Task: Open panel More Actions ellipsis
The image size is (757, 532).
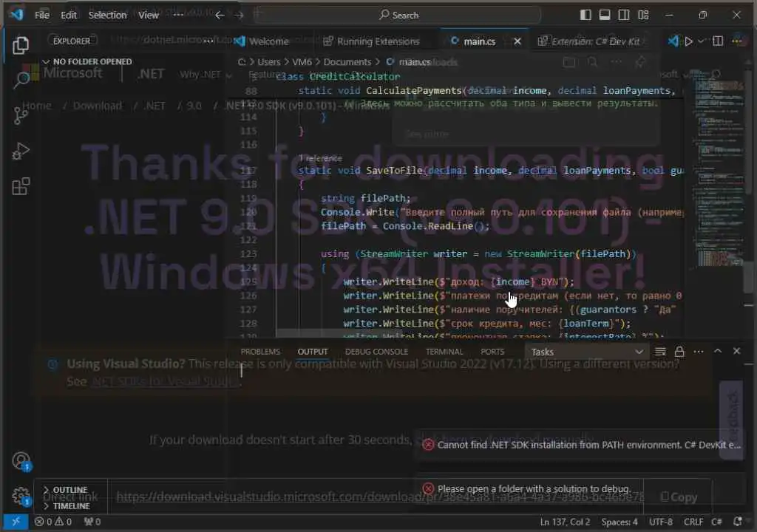Action: pyautogui.click(x=698, y=352)
